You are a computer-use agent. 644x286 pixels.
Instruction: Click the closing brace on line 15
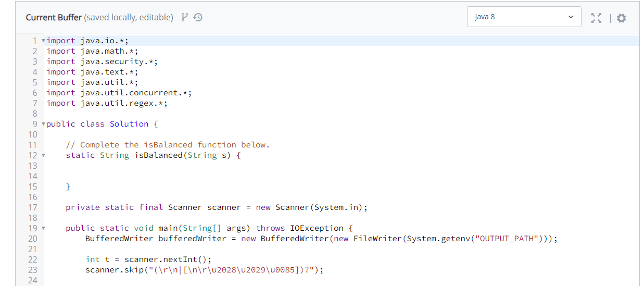click(68, 186)
